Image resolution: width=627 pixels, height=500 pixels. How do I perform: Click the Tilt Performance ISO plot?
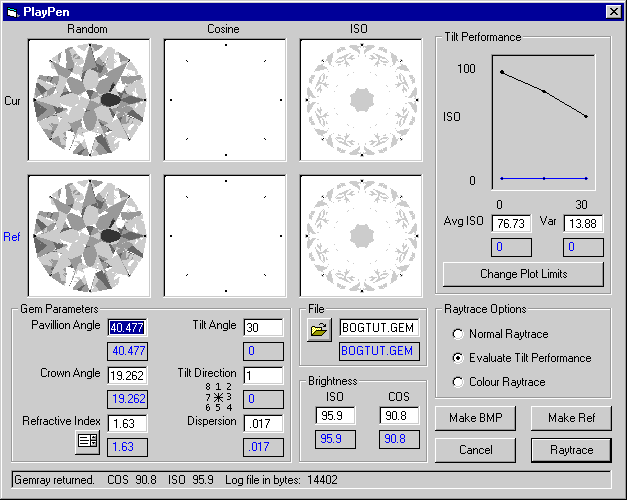click(x=543, y=122)
